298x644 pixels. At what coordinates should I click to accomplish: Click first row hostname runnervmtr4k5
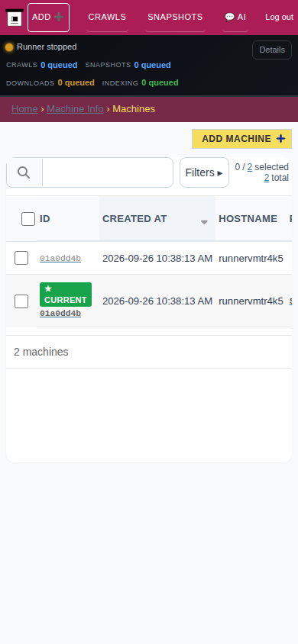pyautogui.click(x=251, y=259)
